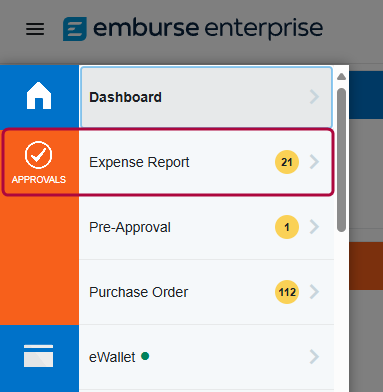Image resolution: width=383 pixels, height=392 pixels.
Task: Open the Dashboard menu item
Action: pyautogui.click(x=207, y=97)
